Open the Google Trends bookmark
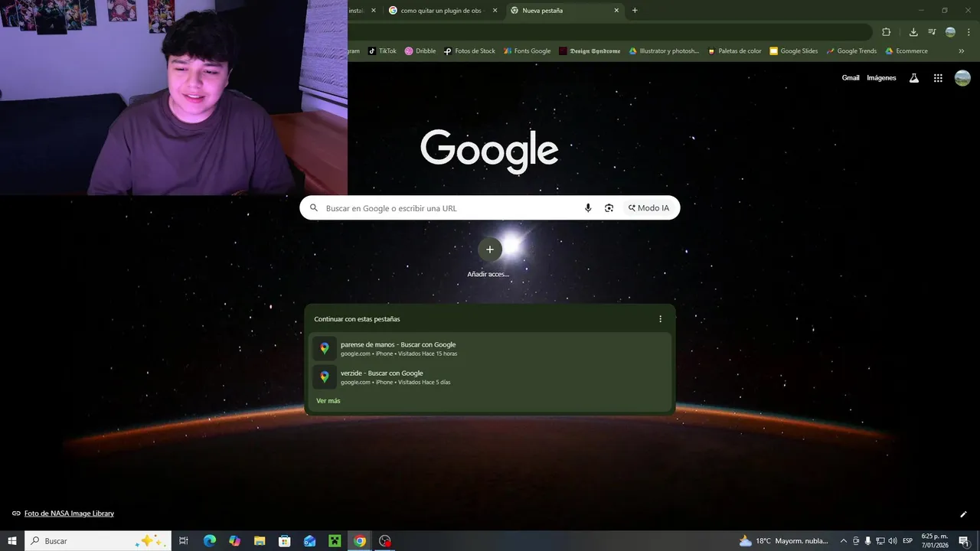Screen dimensions: 980x551 coord(851,51)
